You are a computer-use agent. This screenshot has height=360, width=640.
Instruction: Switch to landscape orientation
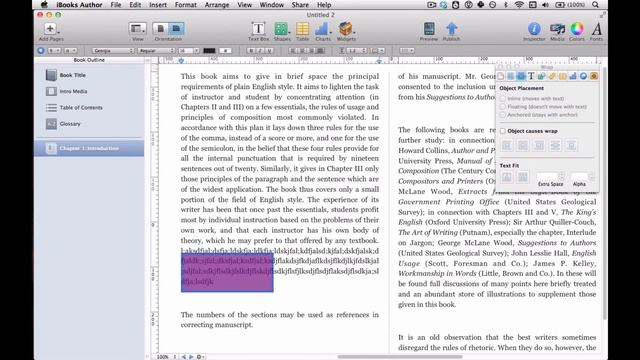click(176, 29)
